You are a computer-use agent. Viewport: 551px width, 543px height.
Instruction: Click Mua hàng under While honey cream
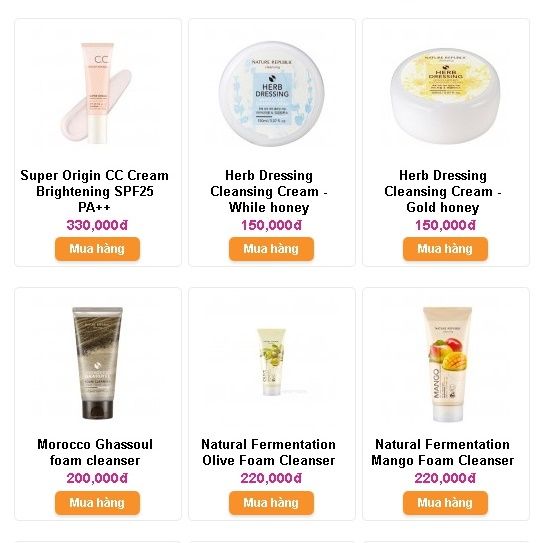[271, 249]
